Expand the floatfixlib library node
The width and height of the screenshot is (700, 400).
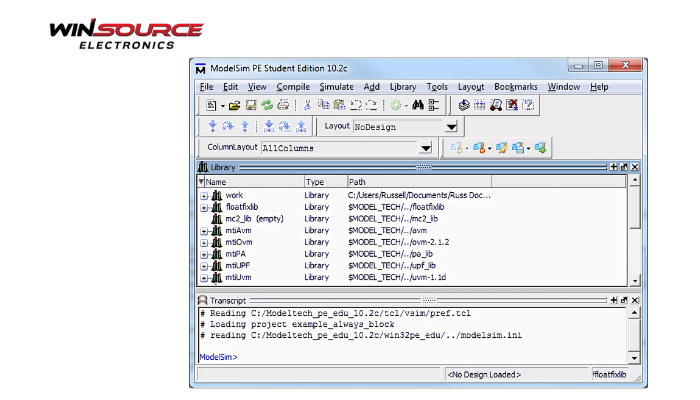point(204,207)
